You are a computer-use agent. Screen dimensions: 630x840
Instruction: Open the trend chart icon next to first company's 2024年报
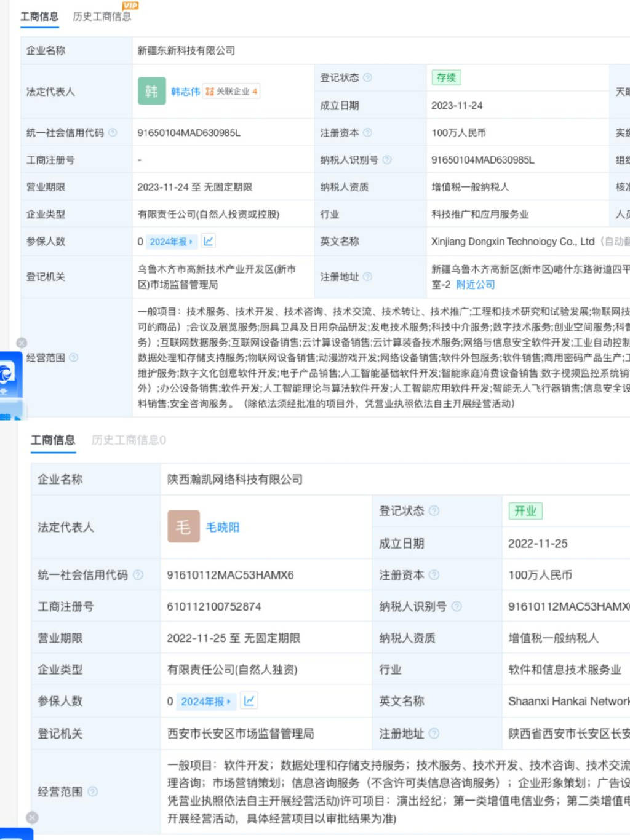tap(209, 241)
